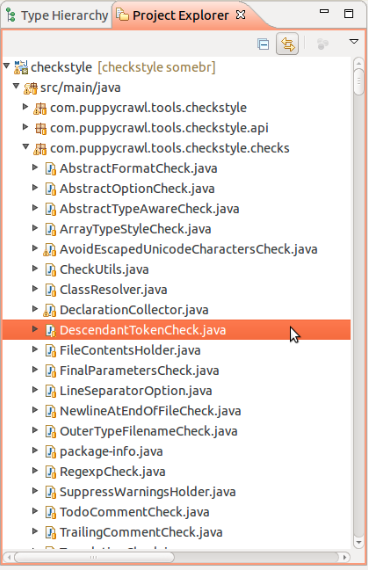Viewport: 368px width, 570px height.
Task: Click the horizontal scrollbar right arrow
Action: coord(345,557)
